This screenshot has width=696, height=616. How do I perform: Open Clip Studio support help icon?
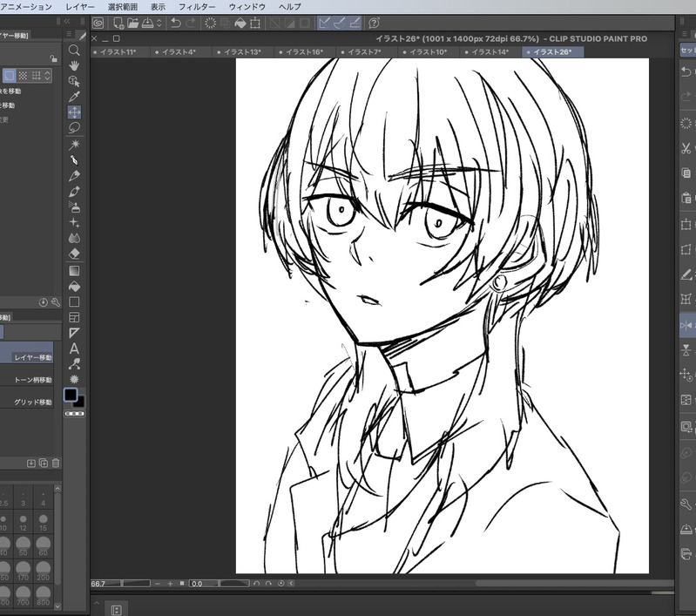pos(375,23)
